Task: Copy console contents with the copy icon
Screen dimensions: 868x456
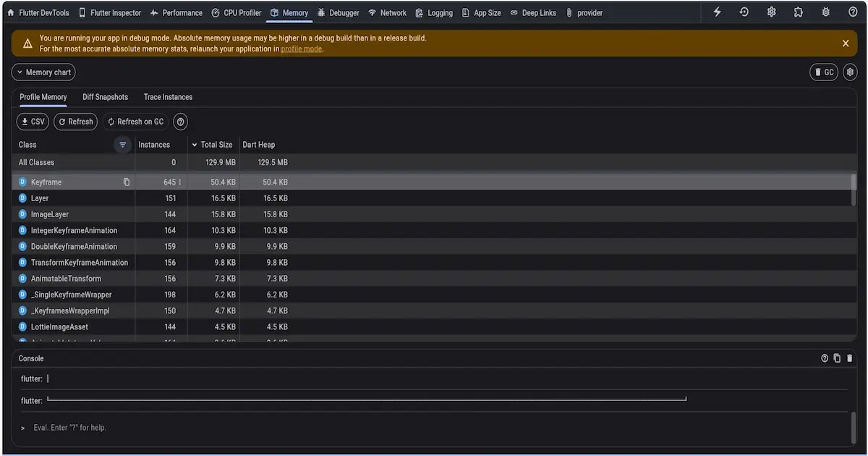Action: coord(837,358)
